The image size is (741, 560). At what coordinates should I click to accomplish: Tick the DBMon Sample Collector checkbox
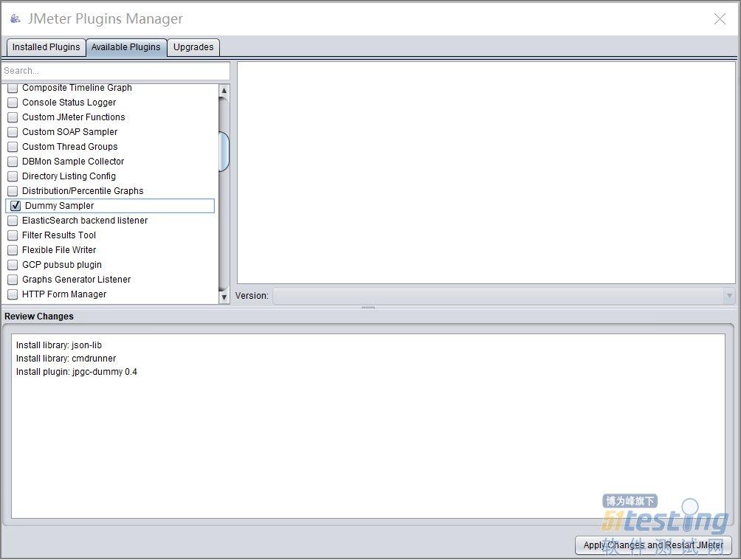tap(13, 162)
